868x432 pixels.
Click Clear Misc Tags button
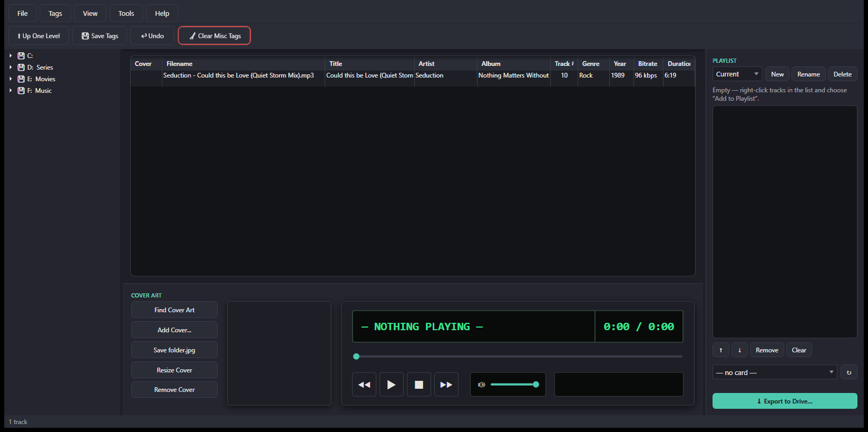214,36
